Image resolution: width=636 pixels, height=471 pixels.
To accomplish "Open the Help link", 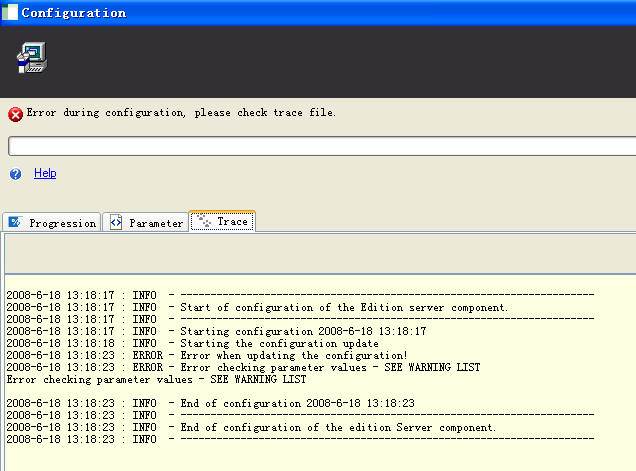I will pos(45,173).
